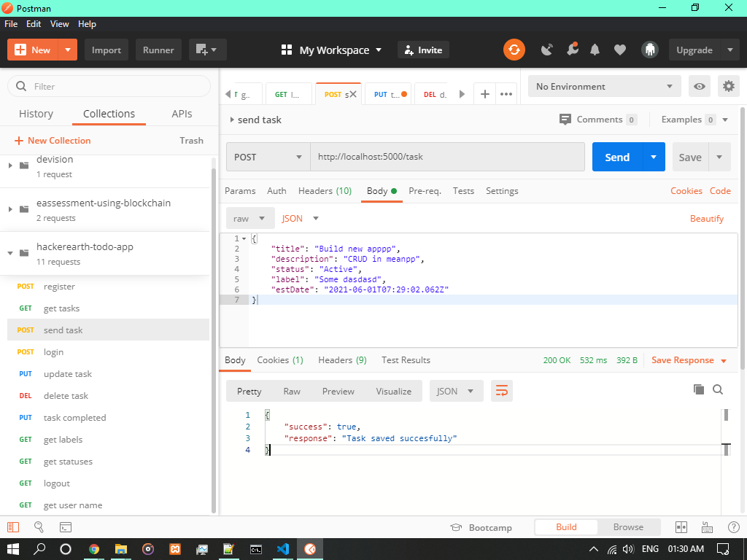747x560 pixels.
Task: Open the Postman console icon
Action: (65, 527)
